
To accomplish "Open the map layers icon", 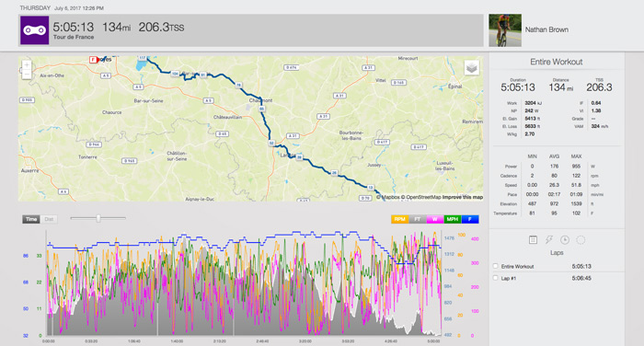I will pyautogui.click(x=471, y=67).
